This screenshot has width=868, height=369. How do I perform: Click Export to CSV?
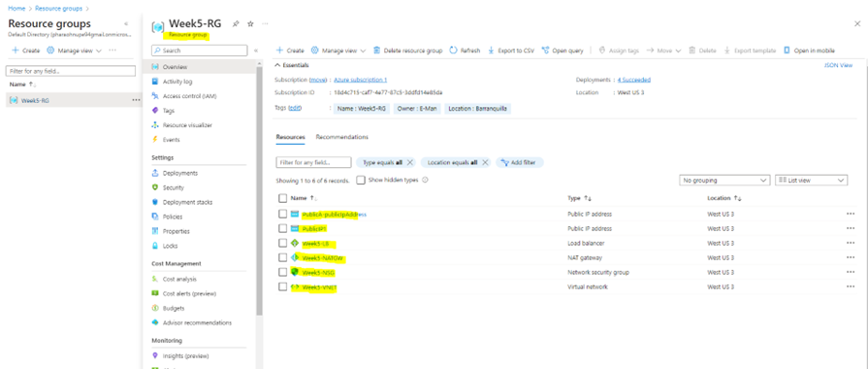[511, 50]
